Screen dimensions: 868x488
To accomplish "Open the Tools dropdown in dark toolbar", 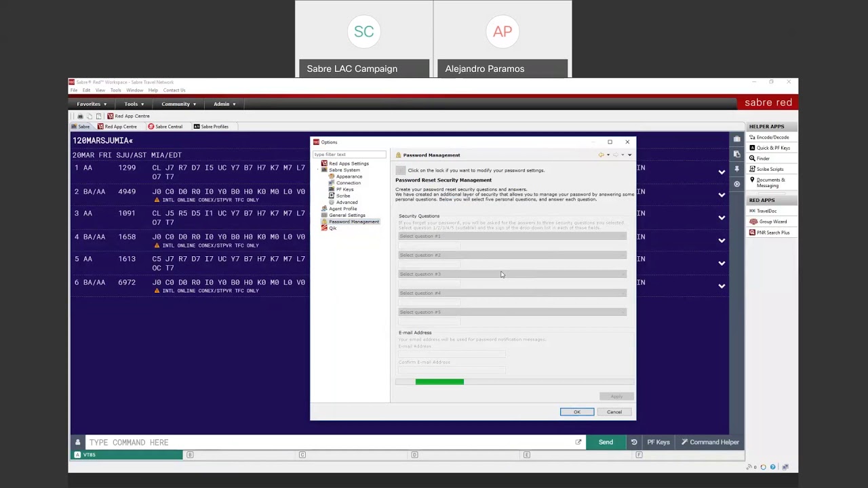I will [134, 104].
